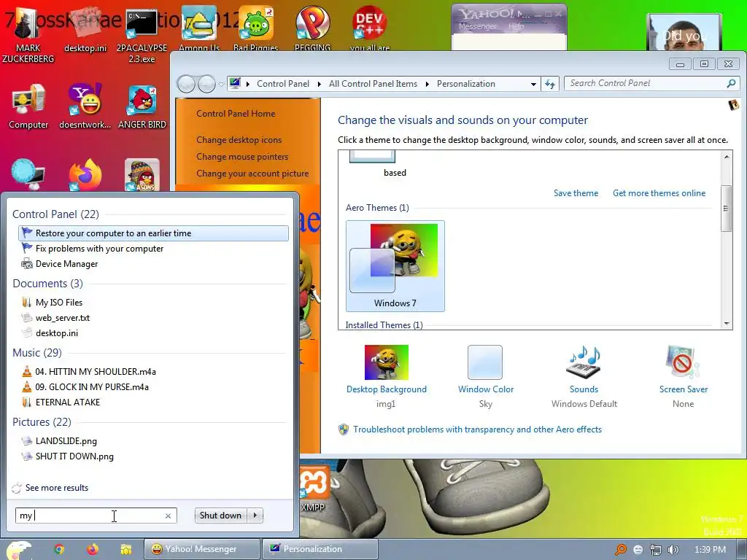The height and width of the screenshot is (560, 747).
Task: Click the Forward navigation button
Action: tap(206, 85)
